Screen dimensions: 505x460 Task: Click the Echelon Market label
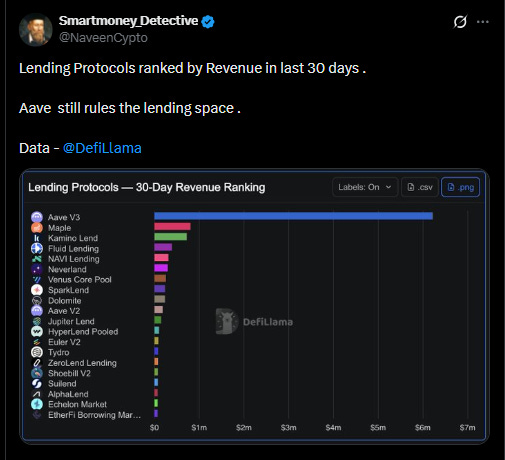pyautogui.click(x=77, y=404)
